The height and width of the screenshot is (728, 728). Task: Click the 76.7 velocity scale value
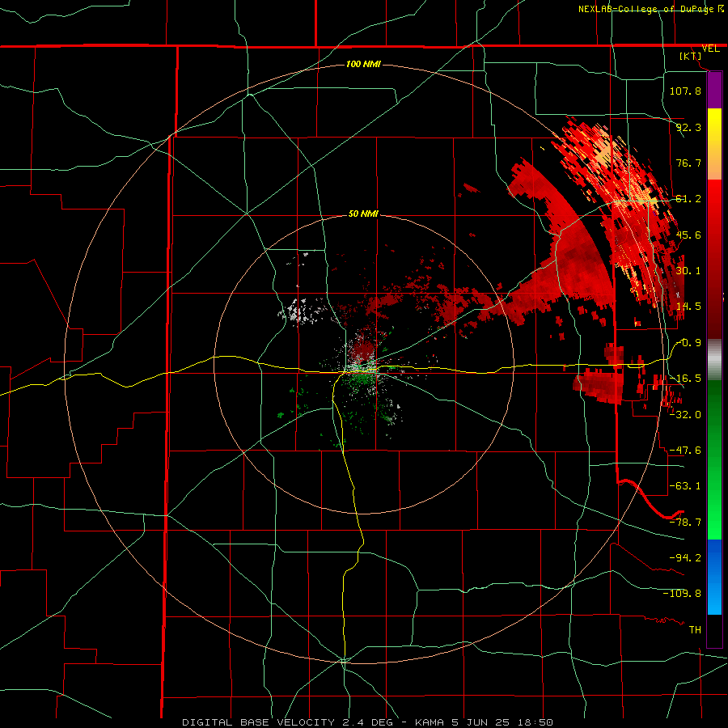pyautogui.click(x=688, y=163)
